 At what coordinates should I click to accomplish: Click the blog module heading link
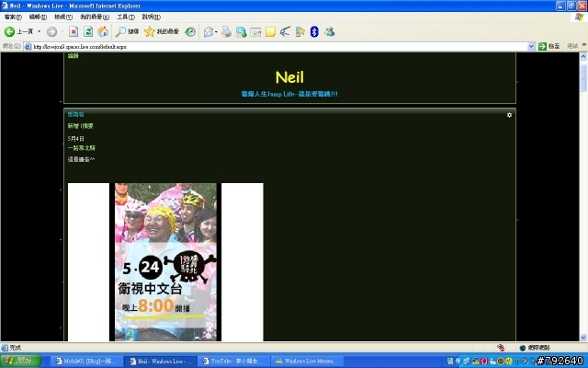[x=75, y=114]
